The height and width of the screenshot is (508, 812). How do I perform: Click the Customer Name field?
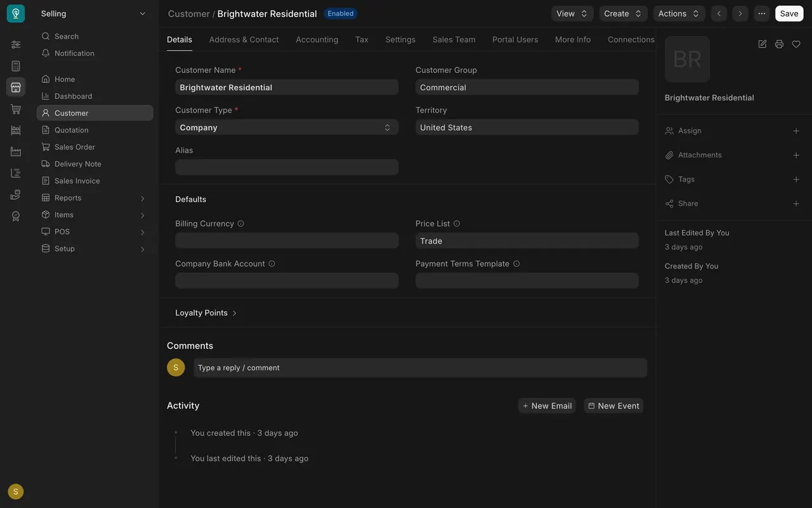coord(287,88)
